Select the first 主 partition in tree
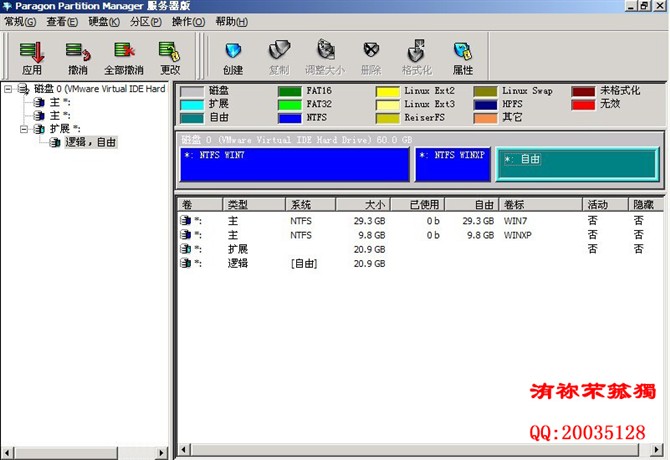Screen dimensions: 670x460 [60, 103]
